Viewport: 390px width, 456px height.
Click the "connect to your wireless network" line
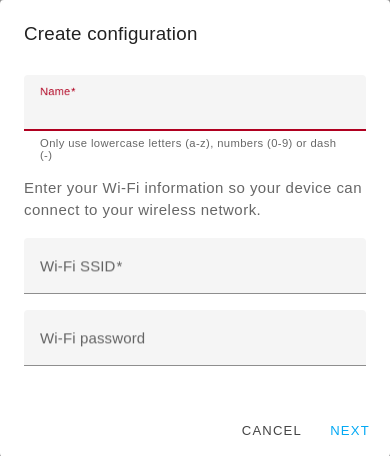(142, 210)
